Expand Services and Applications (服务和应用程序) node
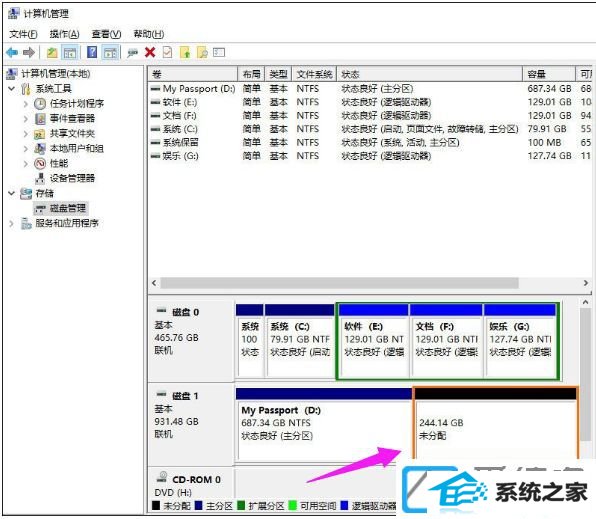 [x=12, y=223]
